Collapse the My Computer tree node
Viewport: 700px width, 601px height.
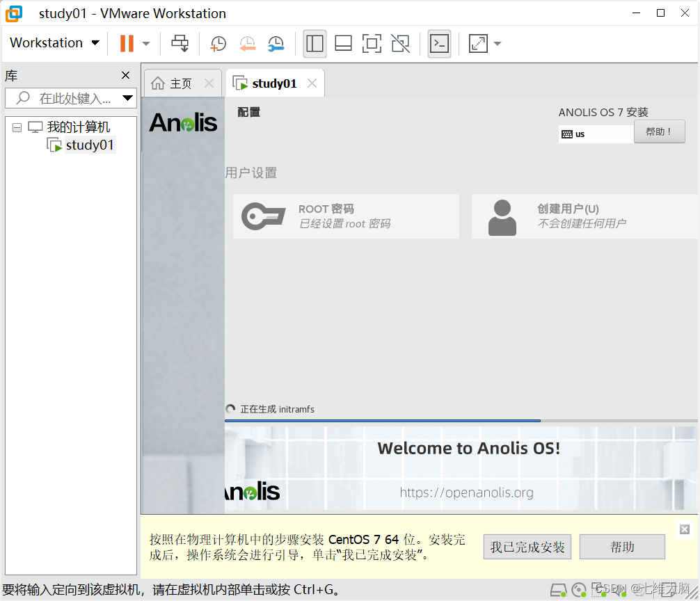(17, 127)
